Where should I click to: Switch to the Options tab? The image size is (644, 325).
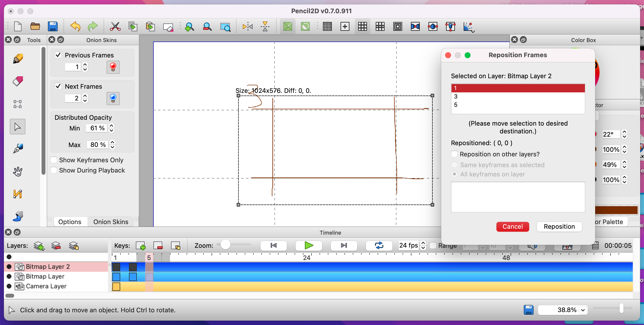tap(70, 222)
